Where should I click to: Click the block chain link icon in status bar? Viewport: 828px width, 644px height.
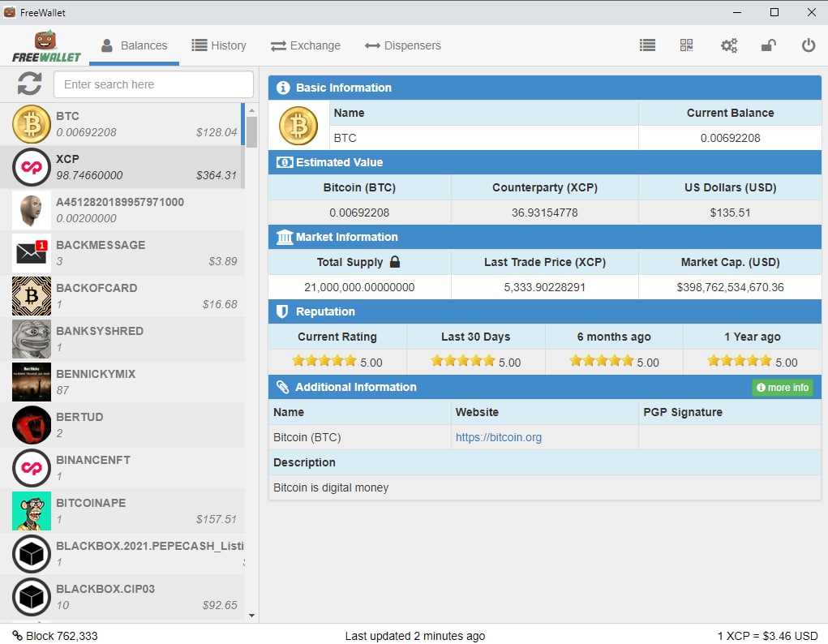[x=17, y=635]
